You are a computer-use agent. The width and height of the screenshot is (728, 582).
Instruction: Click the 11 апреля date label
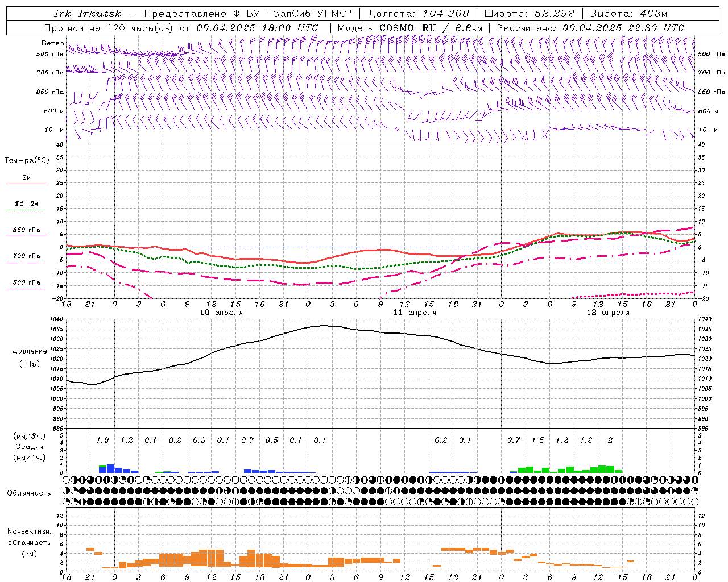click(x=415, y=313)
